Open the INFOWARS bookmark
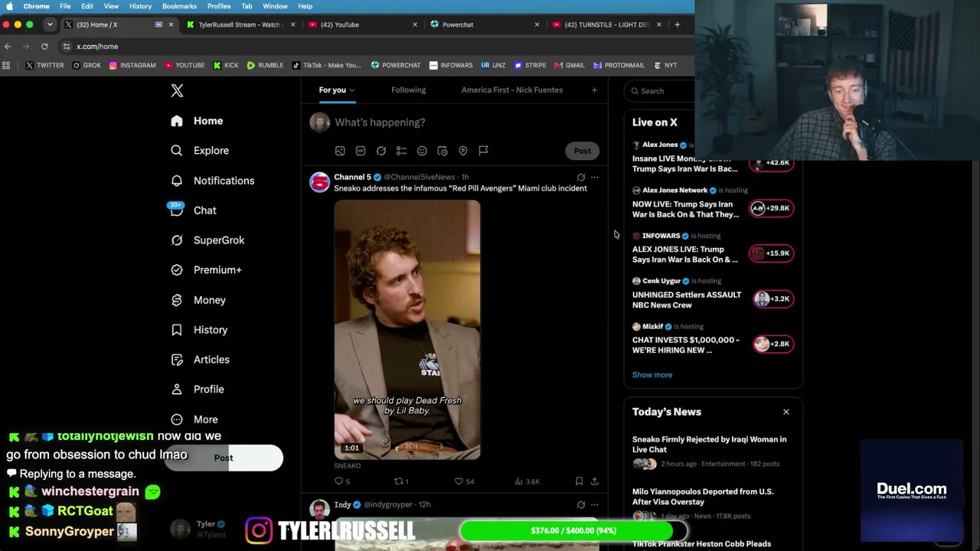The image size is (980, 551). click(451, 66)
